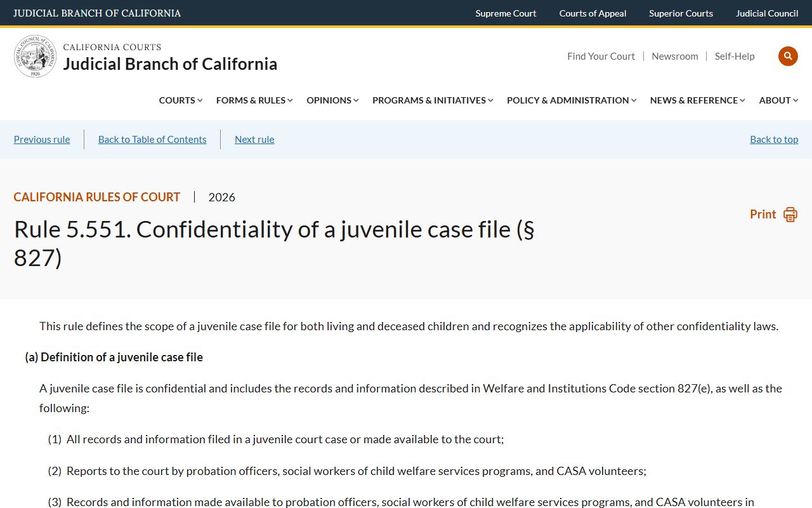This screenshot has height=508, width=812.
Task: Click the Rule 5.551 title heading
Action: 274,243
